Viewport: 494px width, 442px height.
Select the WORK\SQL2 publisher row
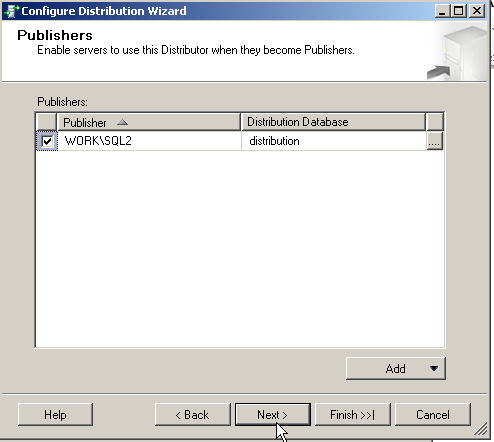(x=239, y=141)
